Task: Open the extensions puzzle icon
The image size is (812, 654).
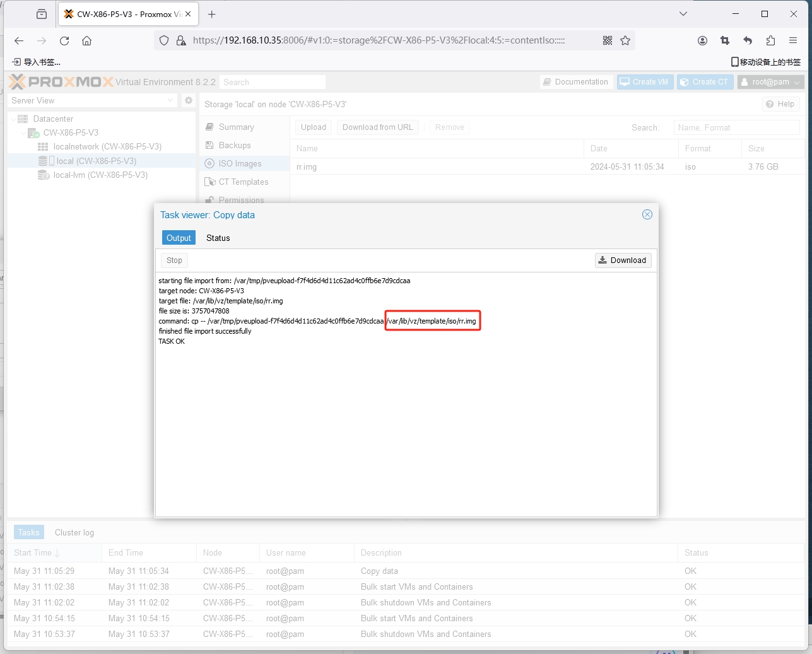Action: click(770, 40)
